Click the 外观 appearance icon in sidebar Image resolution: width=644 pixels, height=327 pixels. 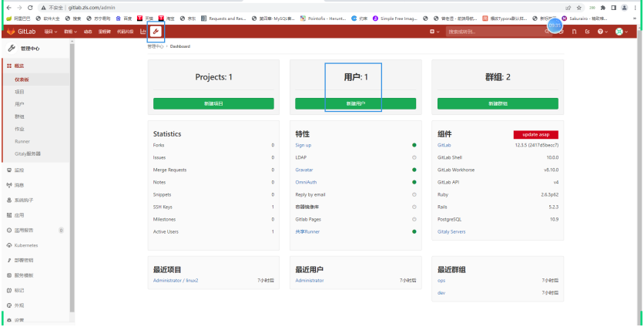point(9,305)
